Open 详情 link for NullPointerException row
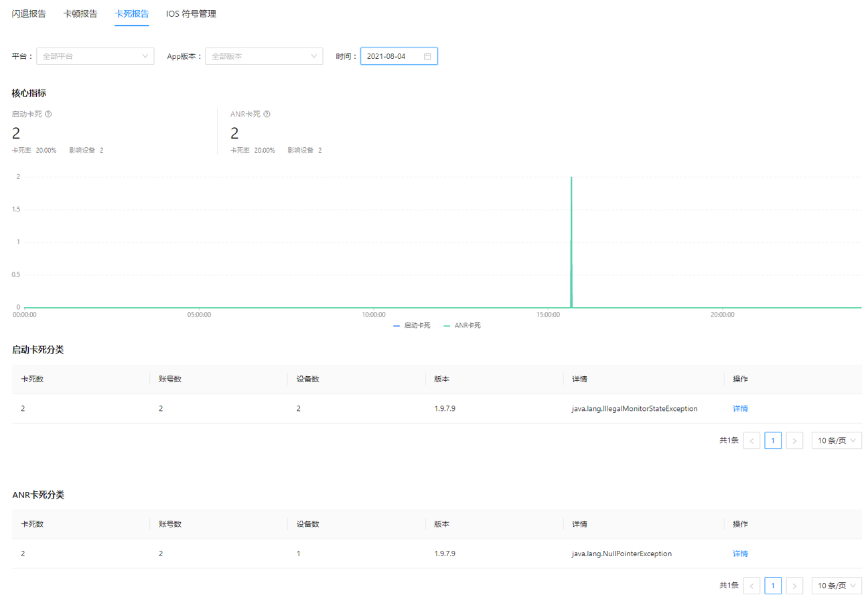 click(740, 553)
